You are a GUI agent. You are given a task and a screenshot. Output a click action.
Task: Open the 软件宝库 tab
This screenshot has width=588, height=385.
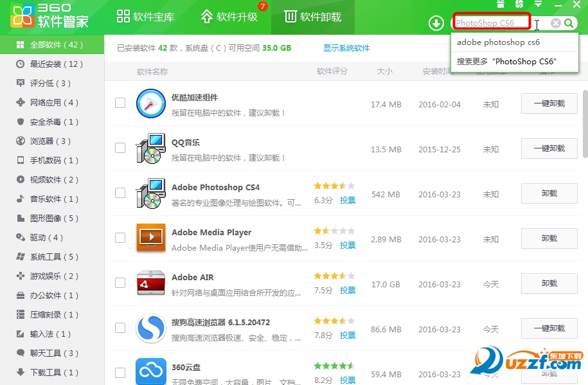[x=146, y=17]
